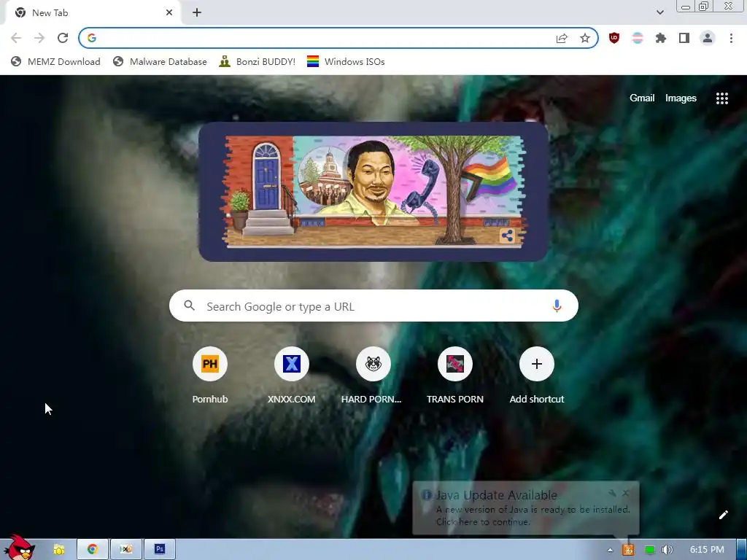Viewport: 747px width, 560px height.
Task: Open the Chrome profile avatar
Action: [x=708, y=38]
